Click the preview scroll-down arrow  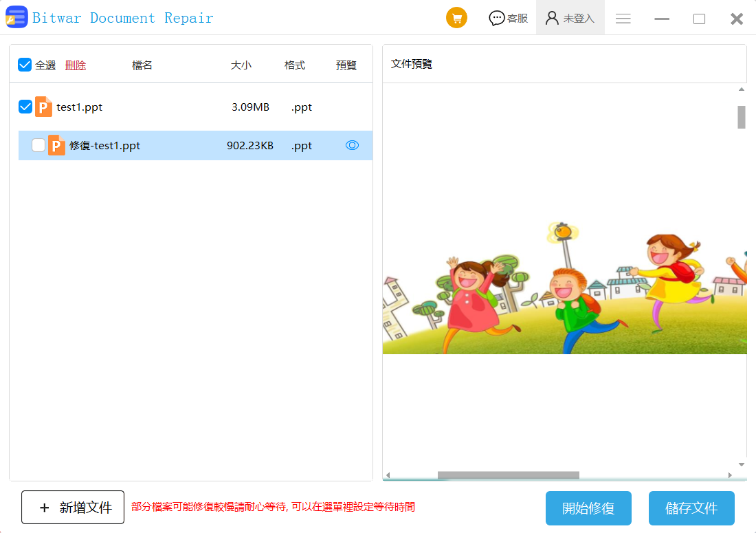pyautogui.click(x=742, y=464)
